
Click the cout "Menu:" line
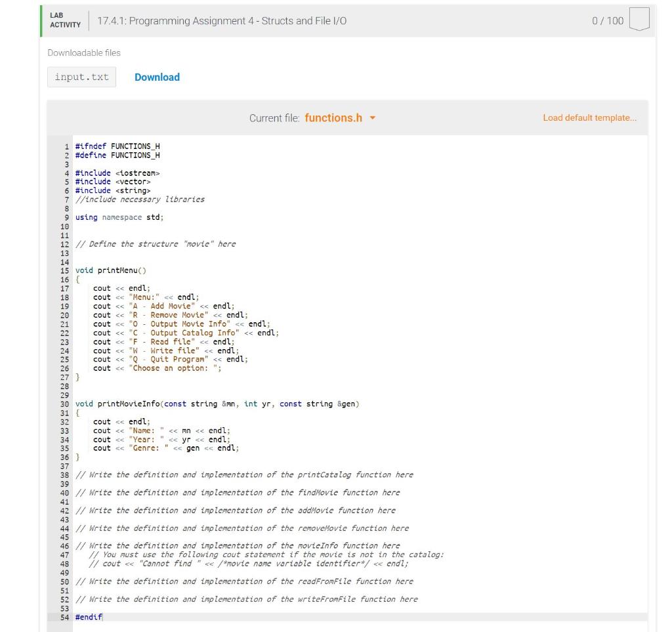point(146,297)
